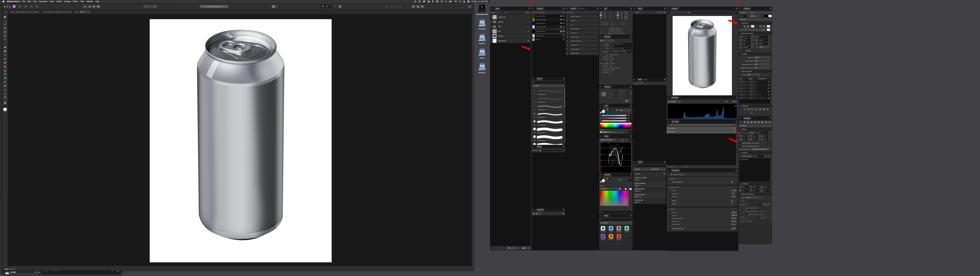Switch to the Liquify persona
Image resolution: width=980 pixels, height=276 pixels.
[20, 7]
